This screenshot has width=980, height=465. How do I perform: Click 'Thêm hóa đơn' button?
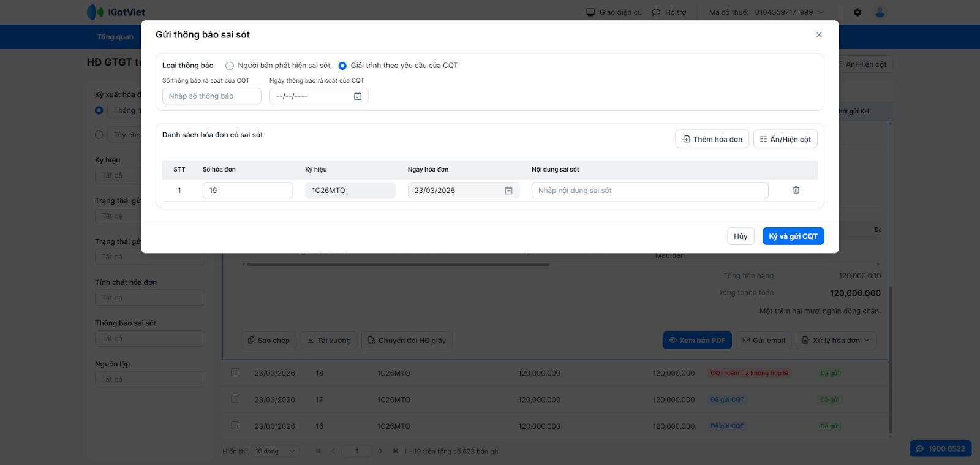click(712, 139)
